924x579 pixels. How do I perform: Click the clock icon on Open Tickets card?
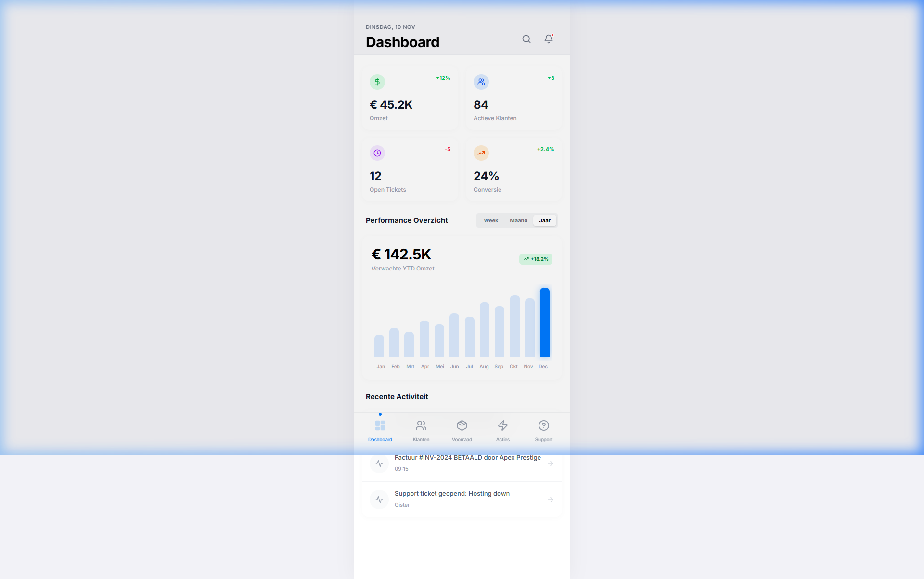pyautogui.click(x=377, y=153)
